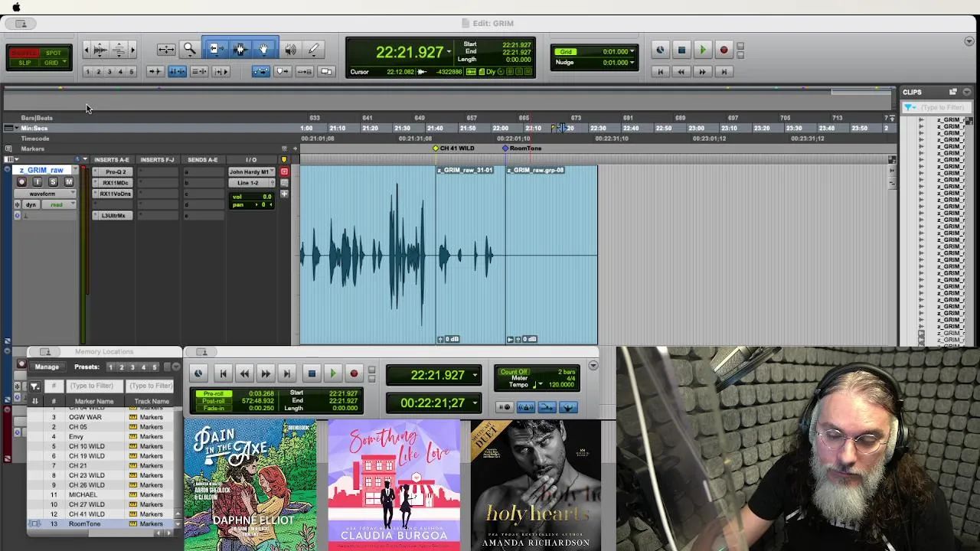Switch to Spot edit mode
Viewport: 980px width, 551px height.
[x=54, y=53]
